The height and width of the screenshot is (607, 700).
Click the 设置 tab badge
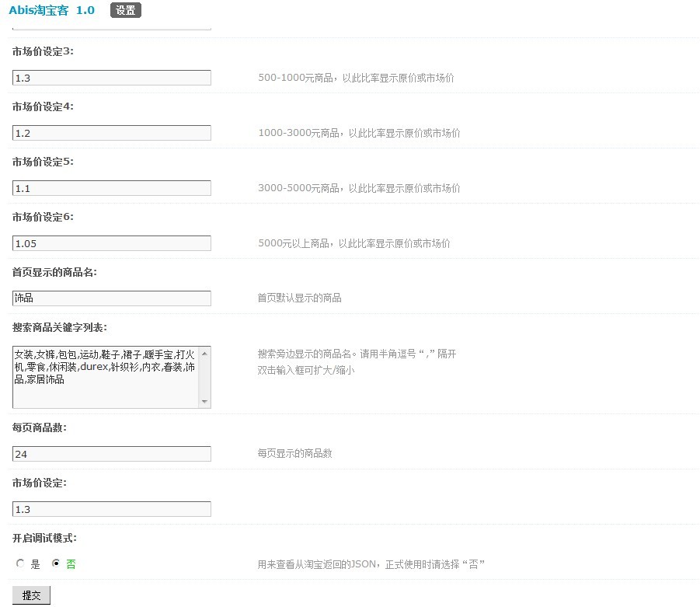125,10
